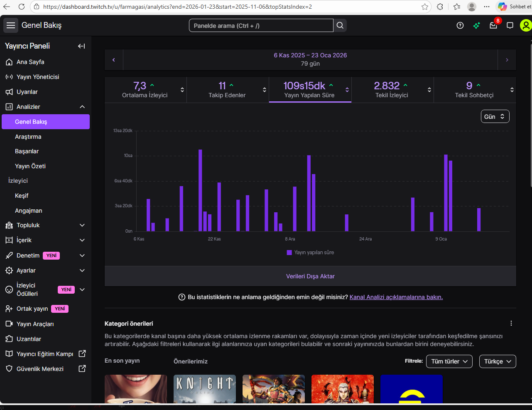Screen dimensions: 532x410
Task: Click the search magnifier button
Action: (x=340, y=25)
